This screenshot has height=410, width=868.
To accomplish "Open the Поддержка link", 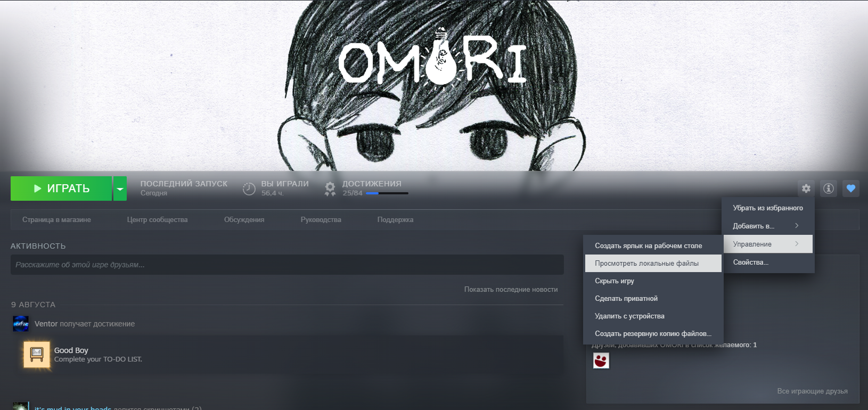I will pyautogui.click(x=395, y=219).
